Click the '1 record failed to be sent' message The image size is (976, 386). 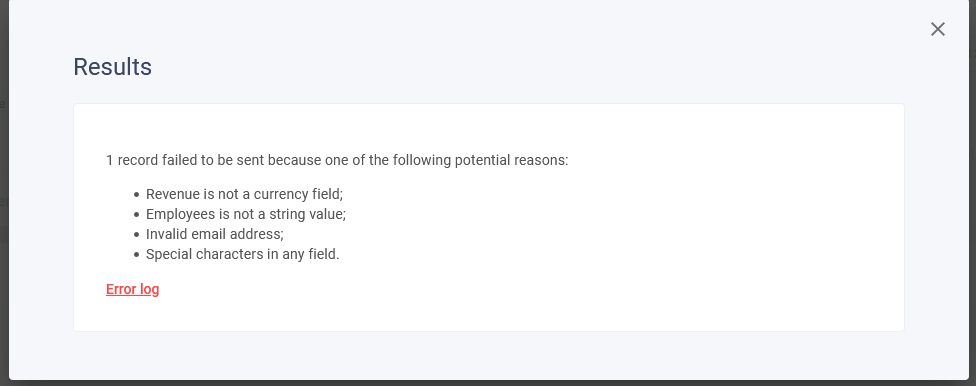pos(337,161)
